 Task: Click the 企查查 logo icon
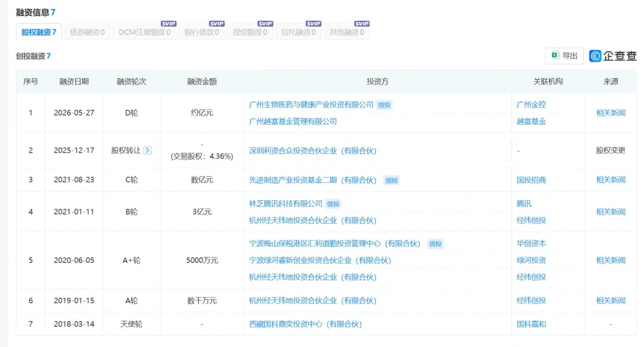click(x=595, y=56)
